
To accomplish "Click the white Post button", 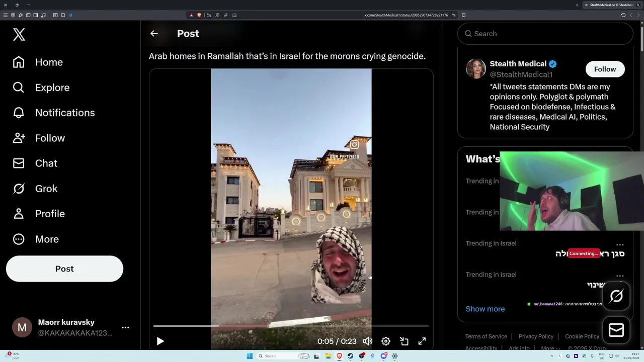I will [x=64, y=268].
